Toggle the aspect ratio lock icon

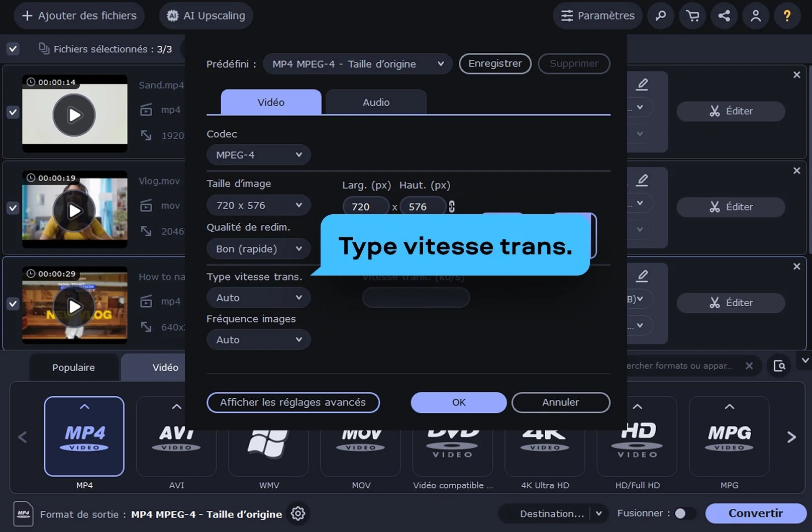coord(452,207)
